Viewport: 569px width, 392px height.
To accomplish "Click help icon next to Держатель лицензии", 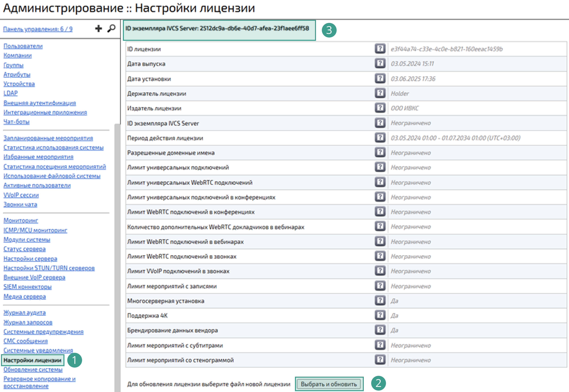I will [x=380, y=93].
